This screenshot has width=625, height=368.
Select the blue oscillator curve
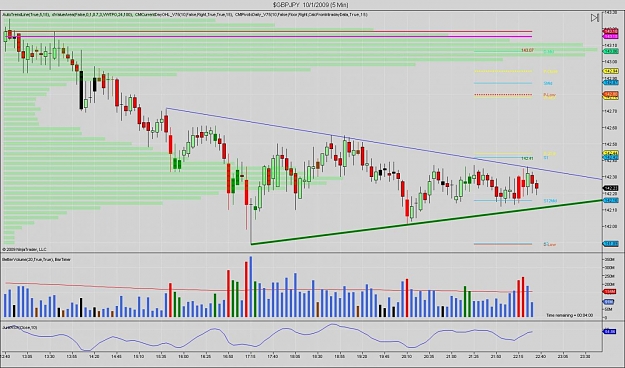point(268,337)
